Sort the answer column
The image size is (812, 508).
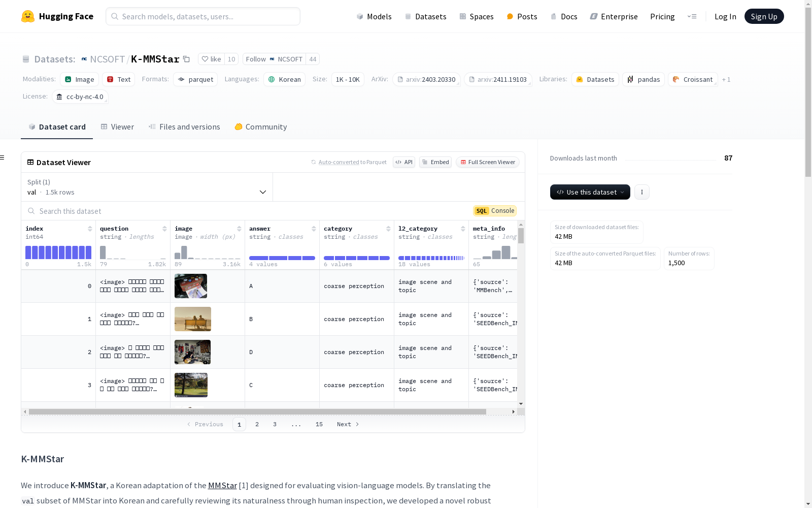coord(314,229)
